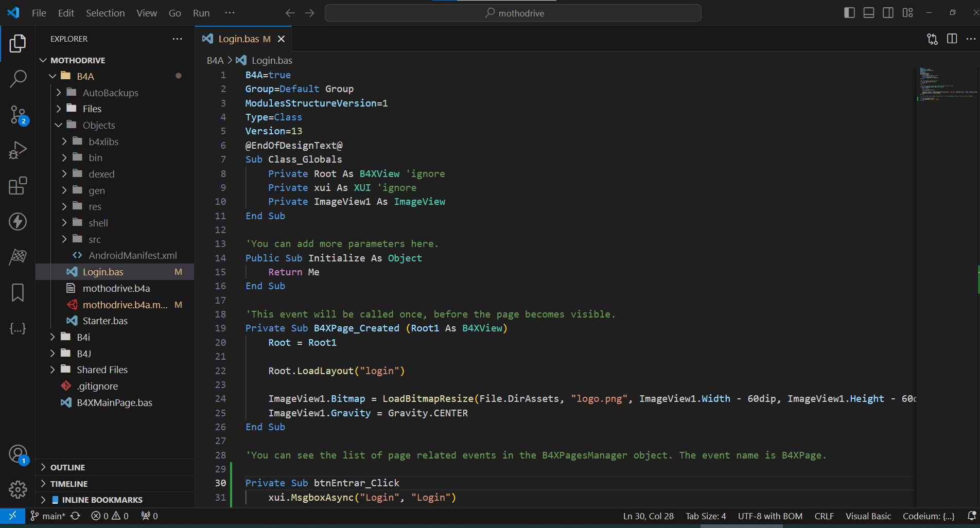Screen dimensions: 980x528
Task: Open Starter.bas file
Action: pos(116,321)
